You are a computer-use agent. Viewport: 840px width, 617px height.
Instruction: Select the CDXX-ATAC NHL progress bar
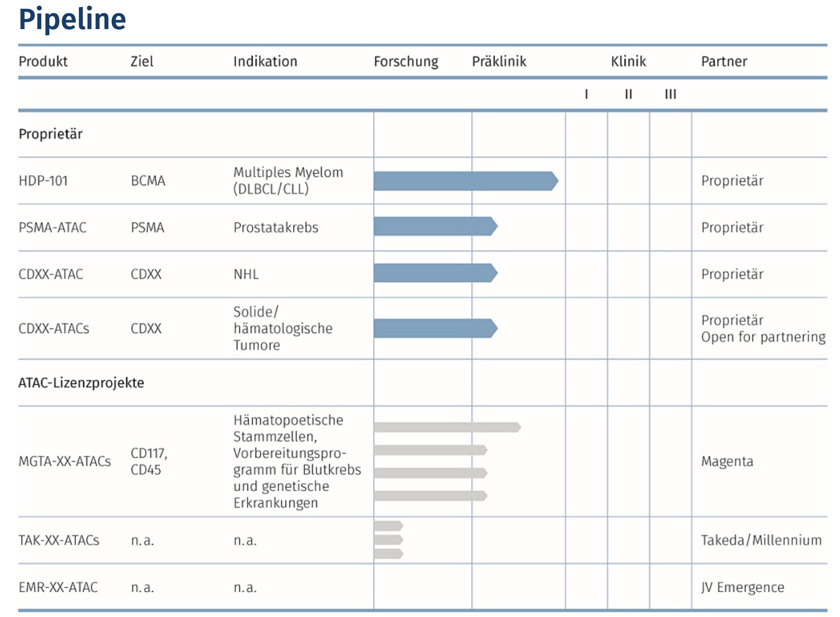click(435, 273)
